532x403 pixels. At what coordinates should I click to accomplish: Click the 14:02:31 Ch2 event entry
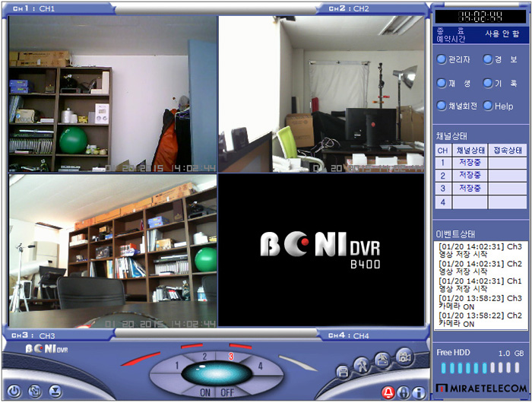[x=480, y=268]
